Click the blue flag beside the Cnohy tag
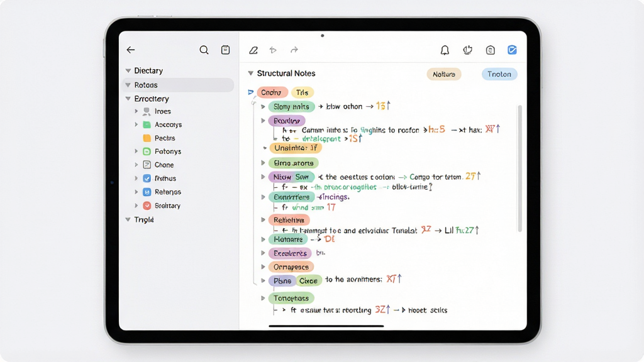Viewport: 644px width, 362px height. point(250,92)
